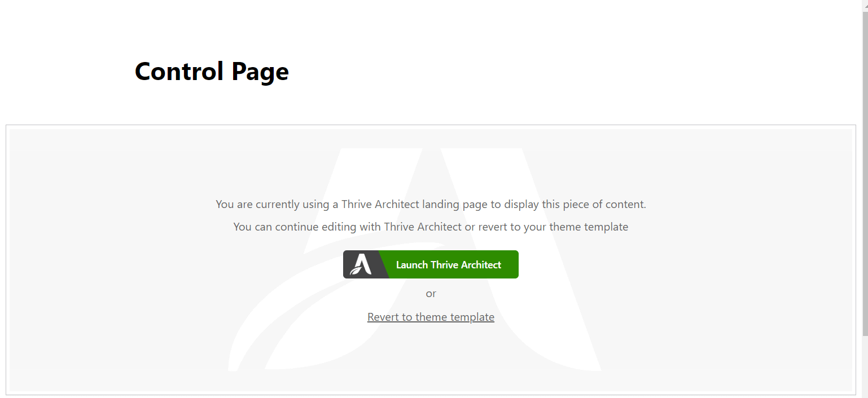Click the 'or' separator text

click(x=431, y=294)
